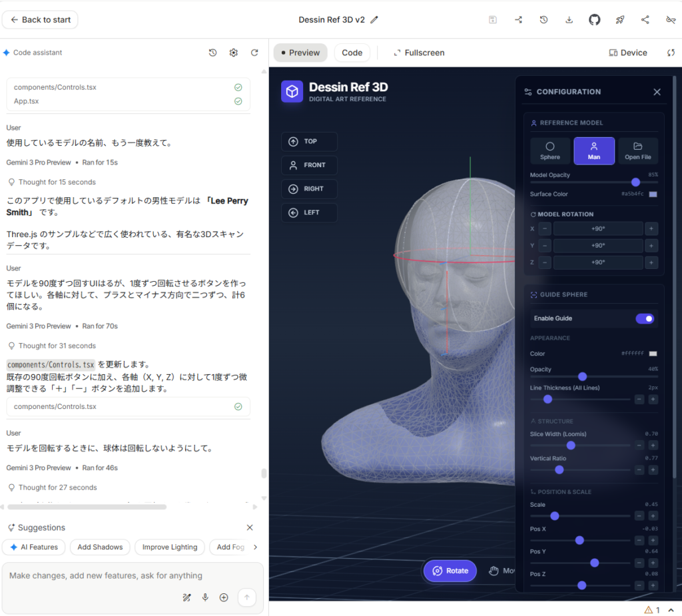Image resolution: width=682 pixels, height=616 pixels.
Task: Open Code assistant settings gear
Action: [x=234, y=53]
